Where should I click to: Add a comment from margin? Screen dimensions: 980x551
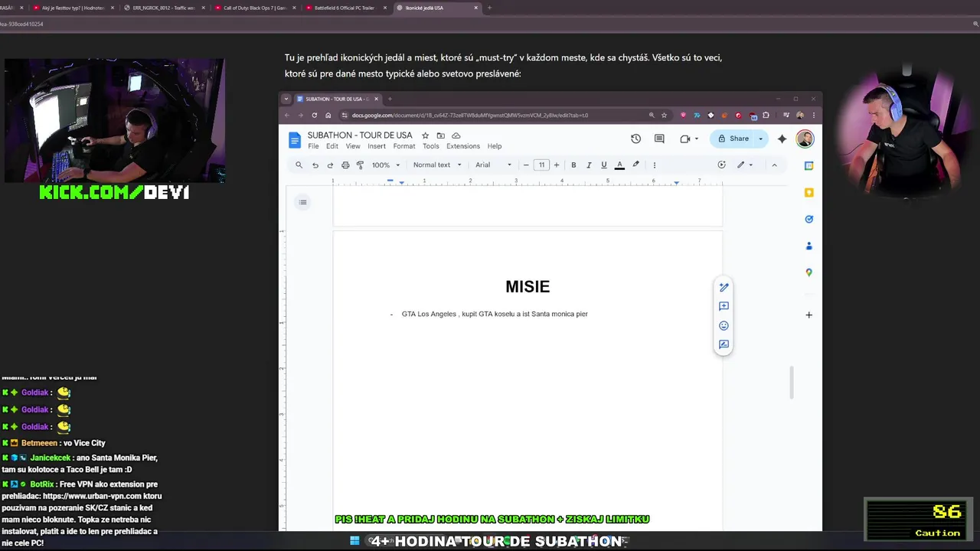coord(724,306)
